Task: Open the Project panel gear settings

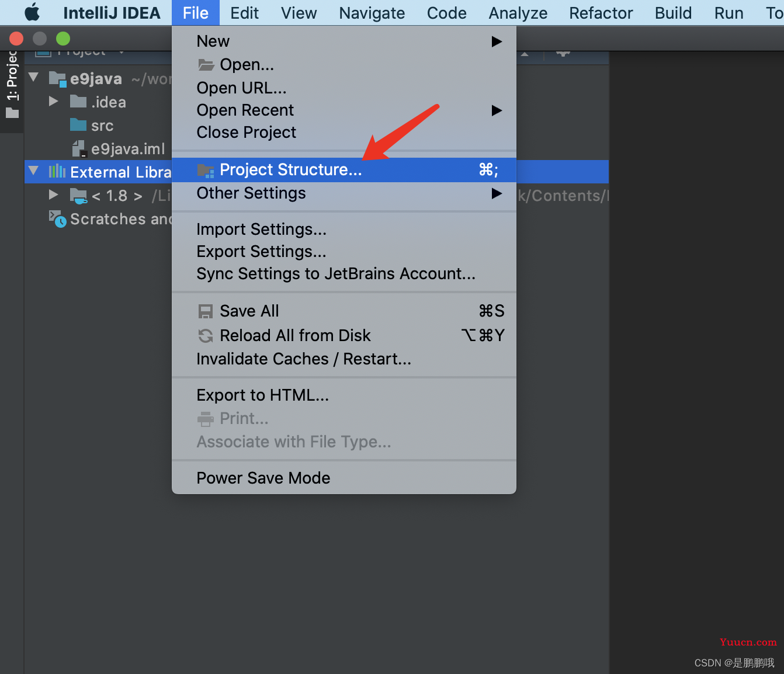Action: [563, 53]
